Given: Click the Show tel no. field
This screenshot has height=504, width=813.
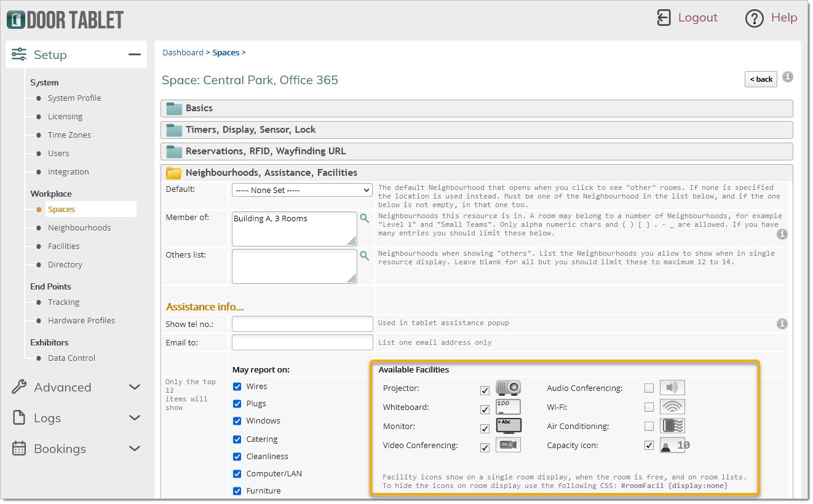Looking at the screenshot, I should (x=302, y=324).
